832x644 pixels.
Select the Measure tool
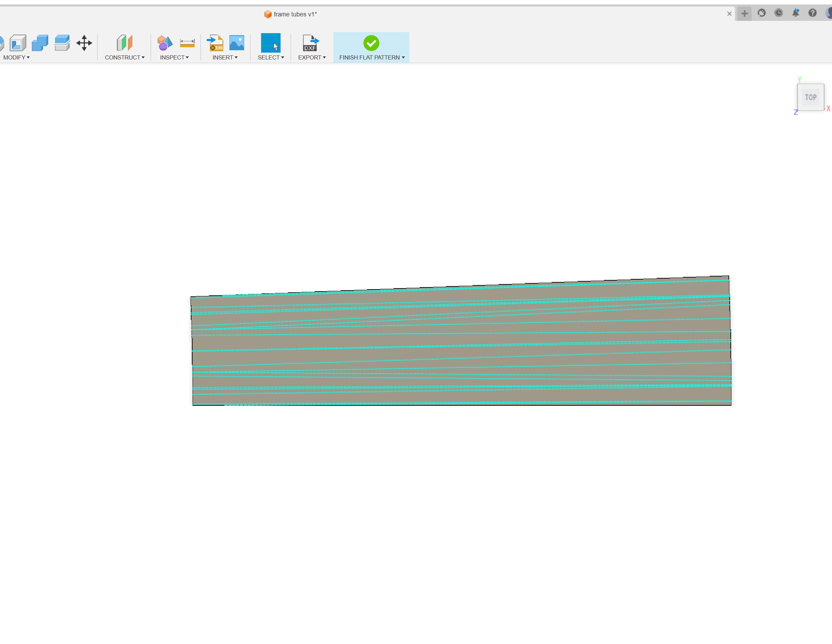[187, 43]
